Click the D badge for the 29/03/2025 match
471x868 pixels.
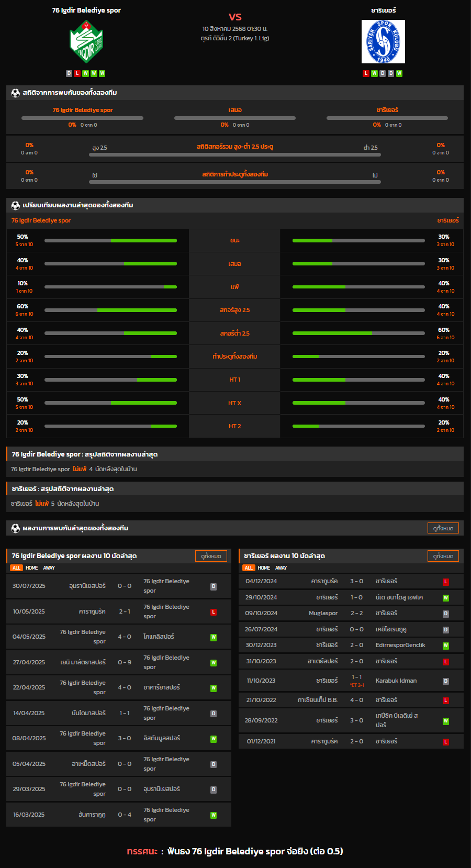click(214, 789)
